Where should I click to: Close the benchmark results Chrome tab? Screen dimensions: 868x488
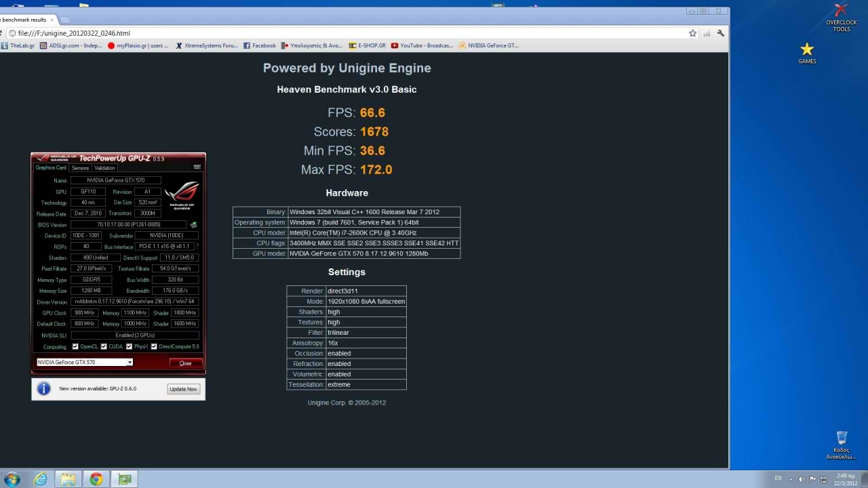53,20
